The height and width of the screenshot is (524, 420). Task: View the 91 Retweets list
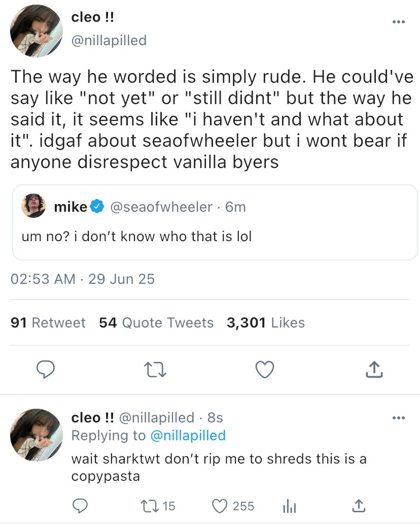(x=48, y=323)
